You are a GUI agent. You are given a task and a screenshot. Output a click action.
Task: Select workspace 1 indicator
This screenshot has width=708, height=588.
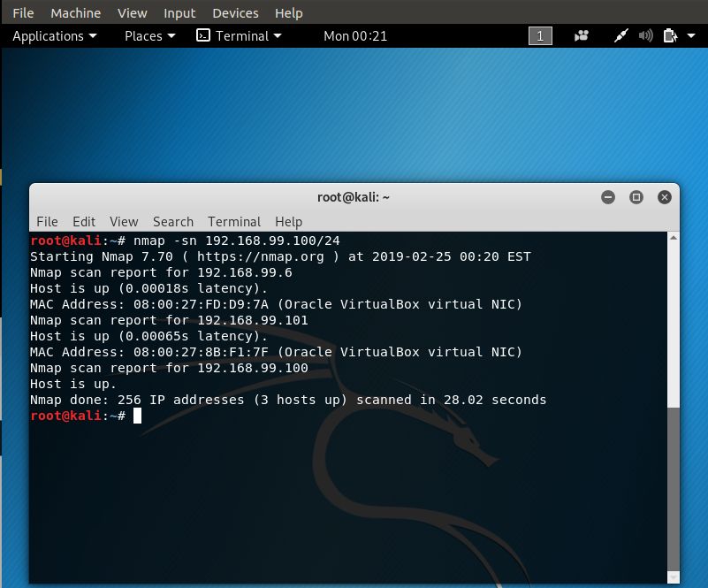pyautogui.click(x=540, y=36)
